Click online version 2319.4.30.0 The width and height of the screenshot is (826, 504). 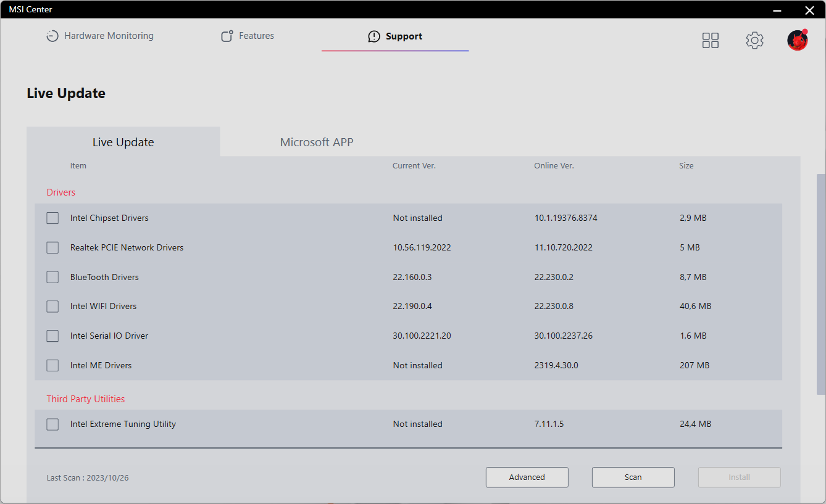(557, 365)
